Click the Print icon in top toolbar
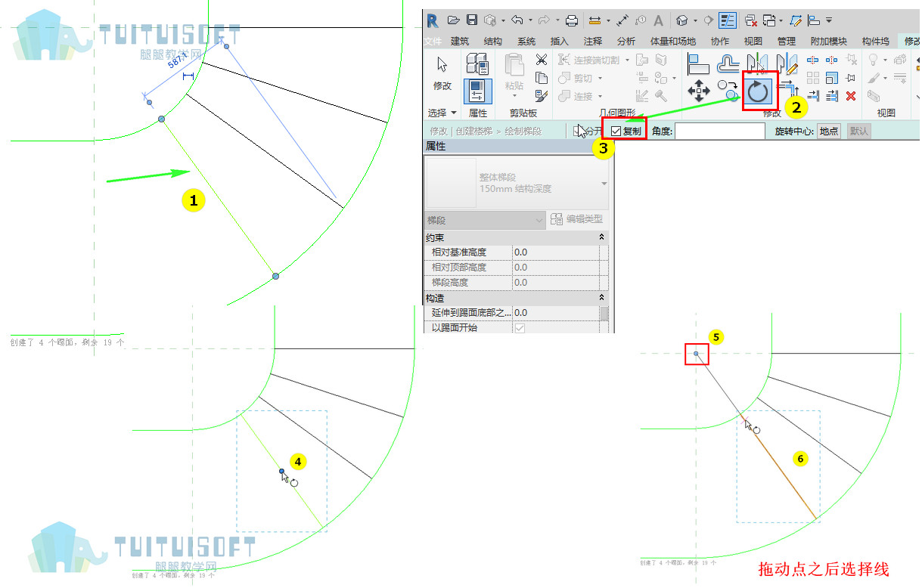This screenshot has height=588, width=922. click(572, 20)
